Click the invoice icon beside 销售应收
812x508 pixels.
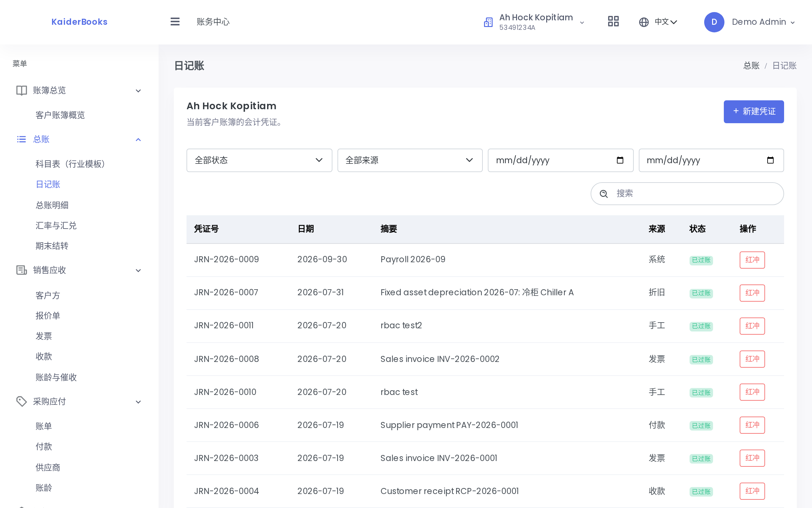pyautogui.click(x=22, y=270)
